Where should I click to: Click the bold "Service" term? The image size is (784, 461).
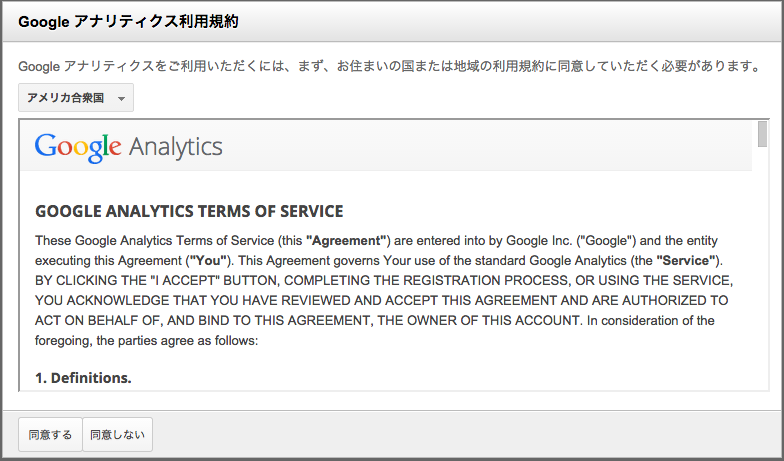click(686, 260)
